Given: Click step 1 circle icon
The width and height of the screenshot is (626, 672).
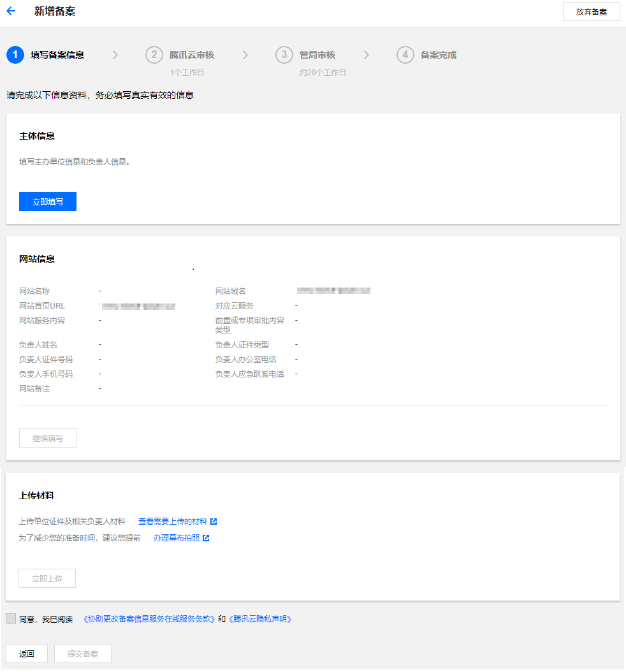Looking at the screenshot, I should 15,55.
